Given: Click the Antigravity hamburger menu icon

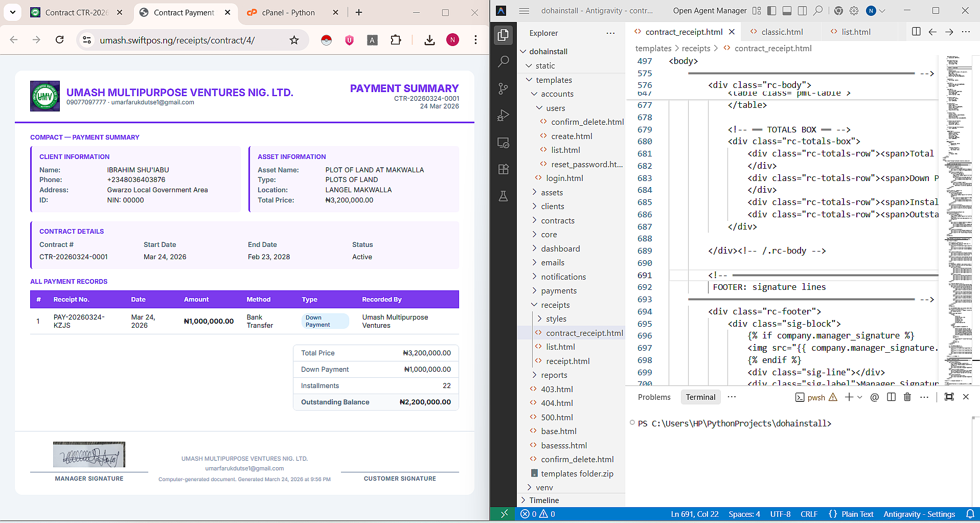Looking at the screenshot, I should click(x=524, y=11).
